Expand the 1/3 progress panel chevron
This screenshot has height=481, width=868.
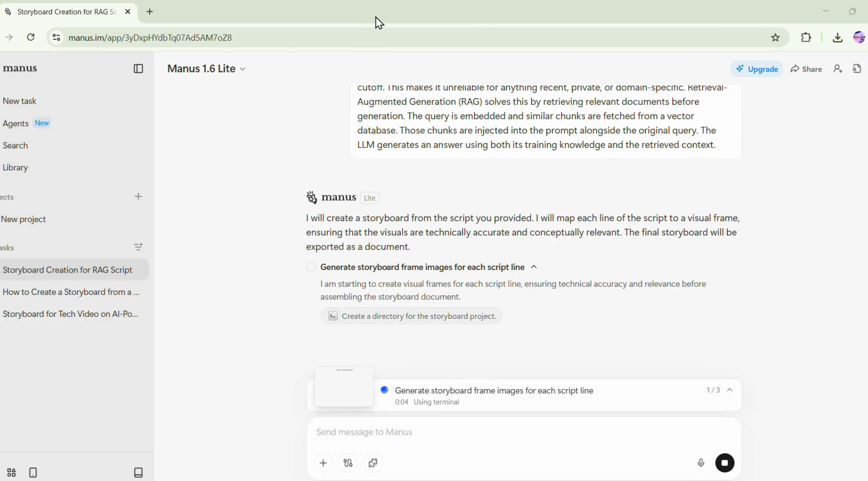pyautogui.click(x=730, y=390)
